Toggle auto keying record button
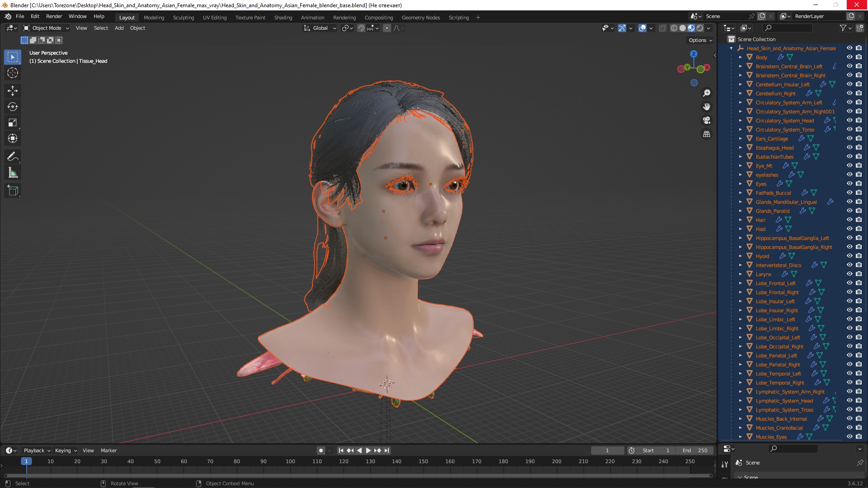Image resolution: width=868 pixels, height=488 pixels. pos(321,450)
